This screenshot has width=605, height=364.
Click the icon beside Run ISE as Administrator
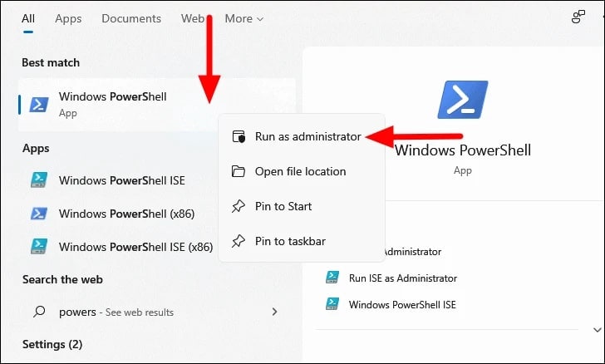tap(332, 277)
